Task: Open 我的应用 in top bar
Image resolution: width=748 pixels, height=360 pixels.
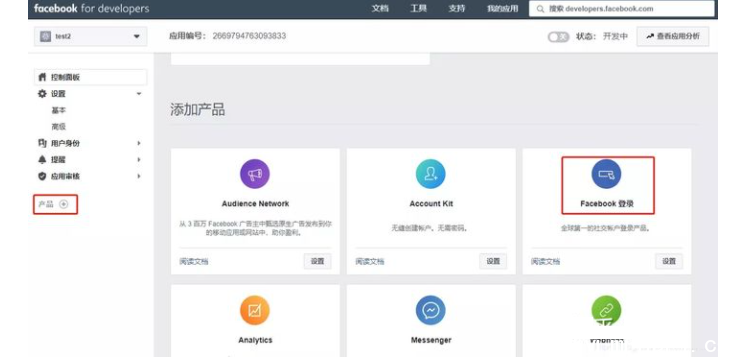Action: (502, 9)
